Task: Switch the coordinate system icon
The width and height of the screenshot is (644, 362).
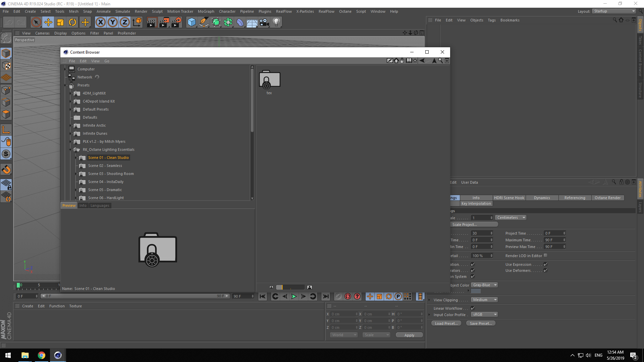Action: pos(137,22)
